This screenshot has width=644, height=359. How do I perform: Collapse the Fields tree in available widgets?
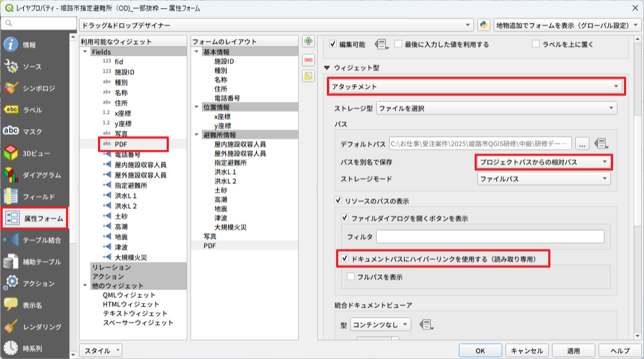[x=85, y=52]
